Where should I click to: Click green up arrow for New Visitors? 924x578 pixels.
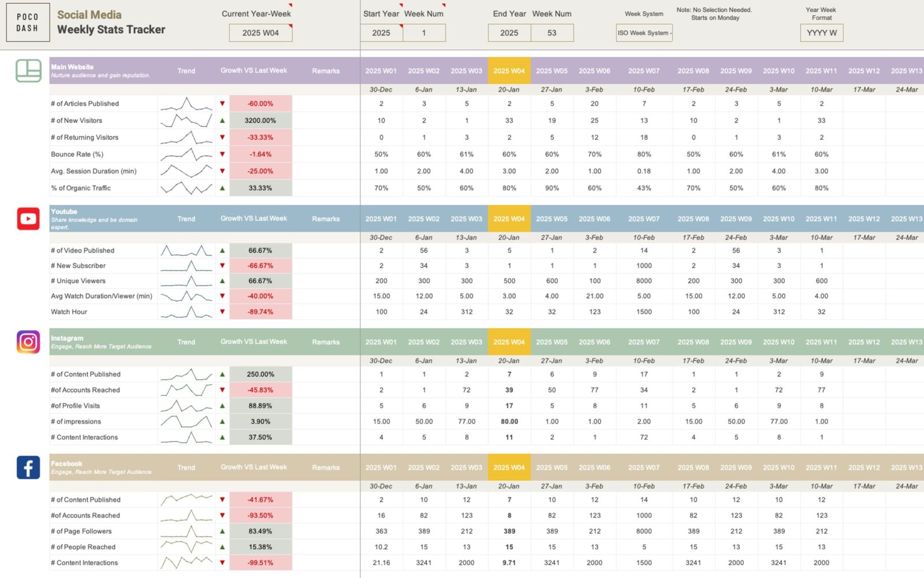pos(222,121)
